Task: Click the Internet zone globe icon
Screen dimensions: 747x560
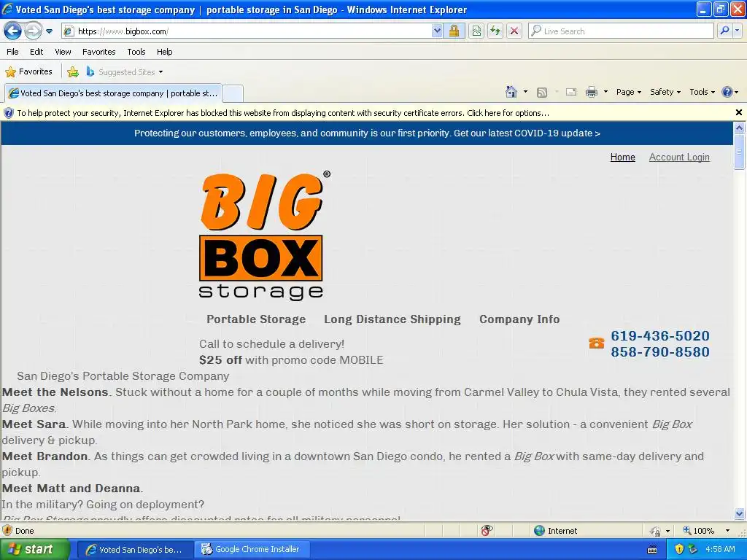Action: coord(539,531)
